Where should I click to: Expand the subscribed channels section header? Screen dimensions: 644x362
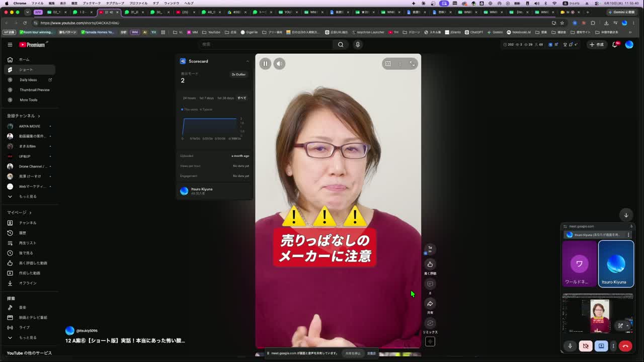pos(24,116)
